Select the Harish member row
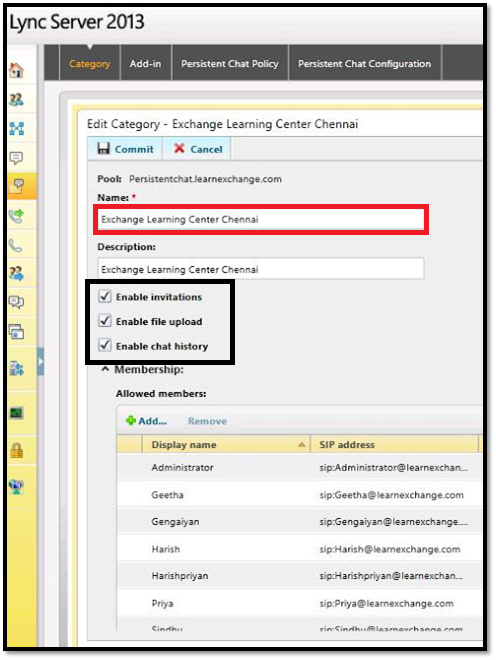Screen dimensions: 496x660 pos(299,549)
